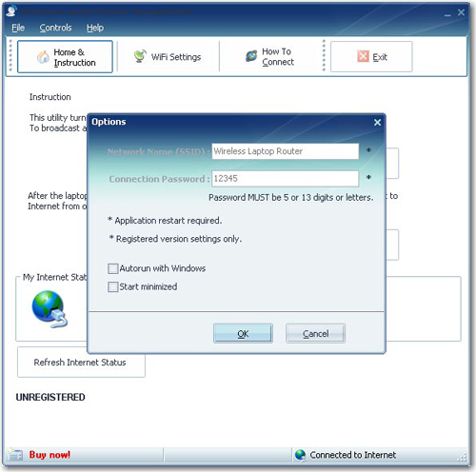Click the application icon in the title bar

point(11,11)
